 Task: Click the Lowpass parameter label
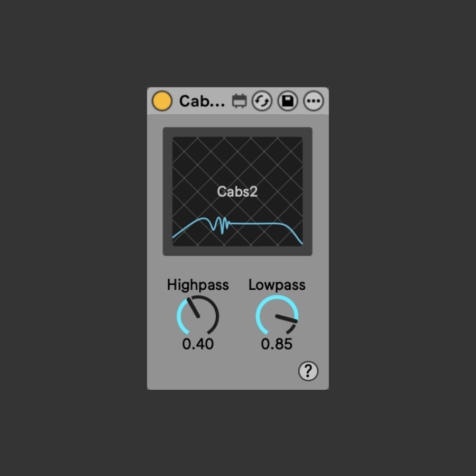(x=277, y=285)
